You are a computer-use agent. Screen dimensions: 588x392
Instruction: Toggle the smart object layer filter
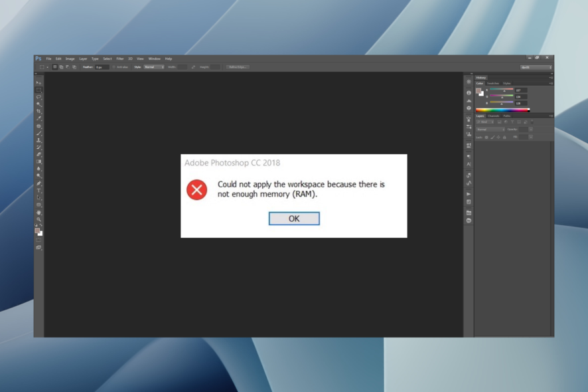pos(526,122)
